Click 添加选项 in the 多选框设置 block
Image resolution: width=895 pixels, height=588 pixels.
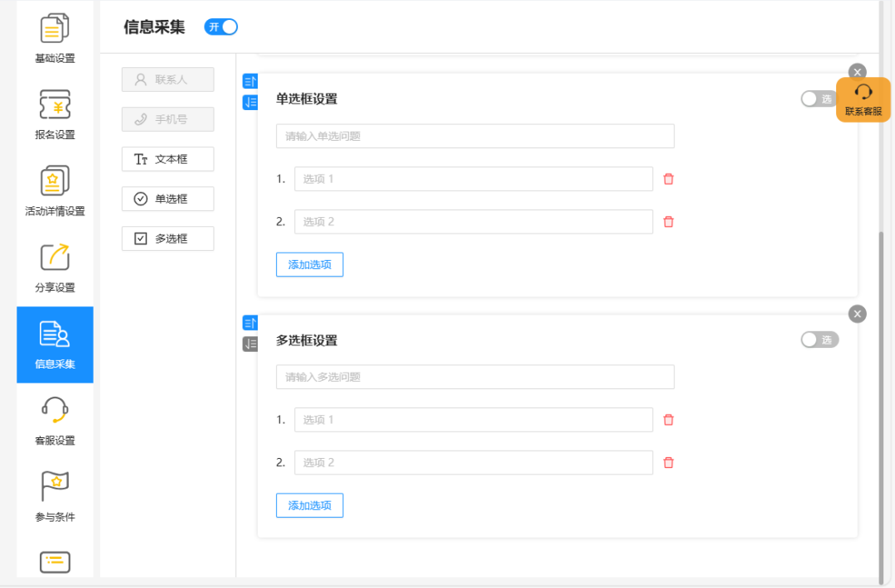[309, 505]
